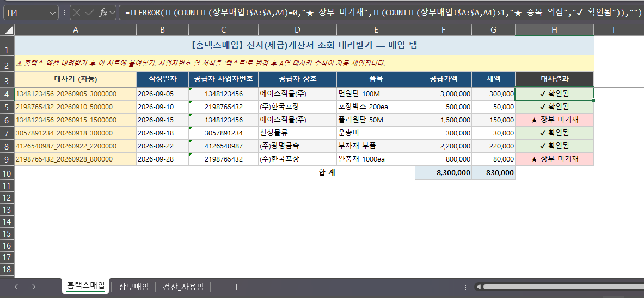The height and width of the screenshot is (298, 644).
Task: Select column C header
Action: coord(223,29)
